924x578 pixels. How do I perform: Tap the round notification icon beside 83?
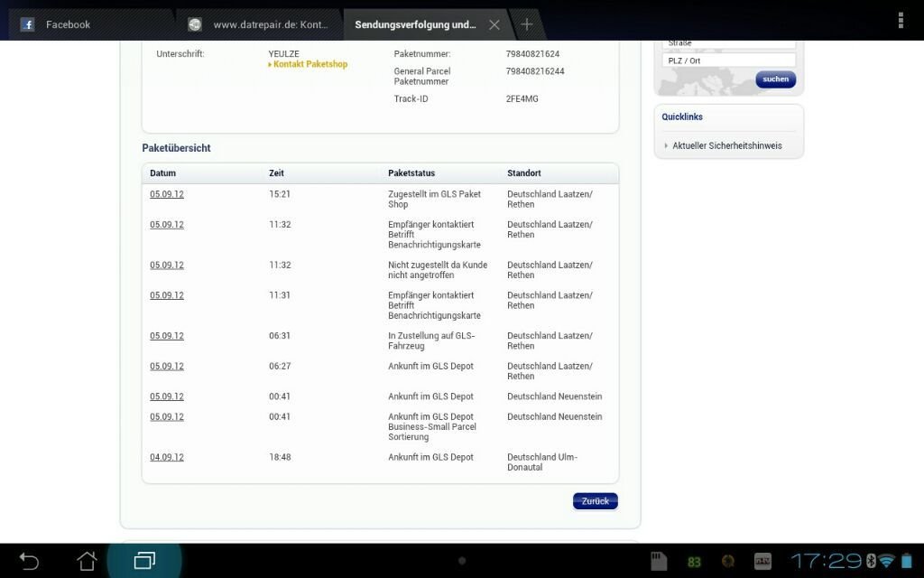pos(728,562)
